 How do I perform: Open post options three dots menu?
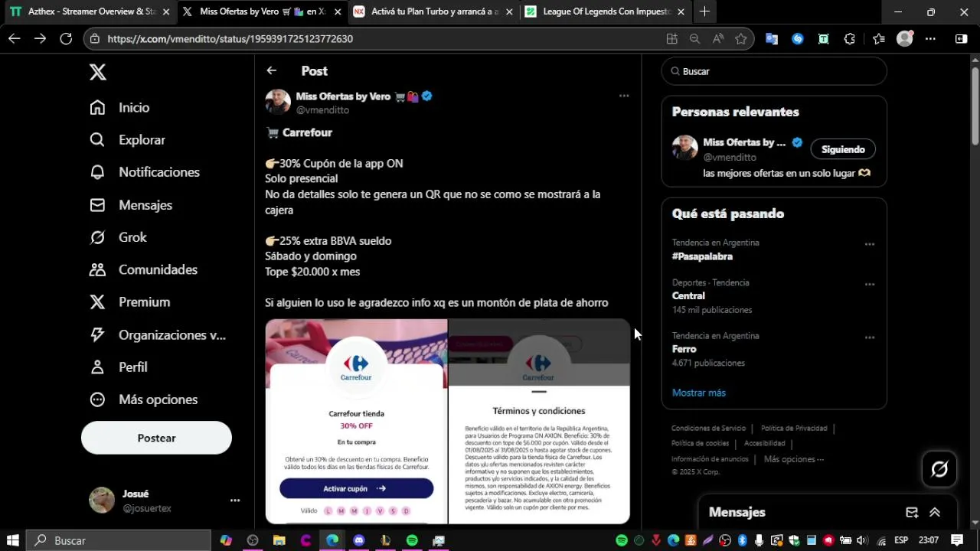624,96
